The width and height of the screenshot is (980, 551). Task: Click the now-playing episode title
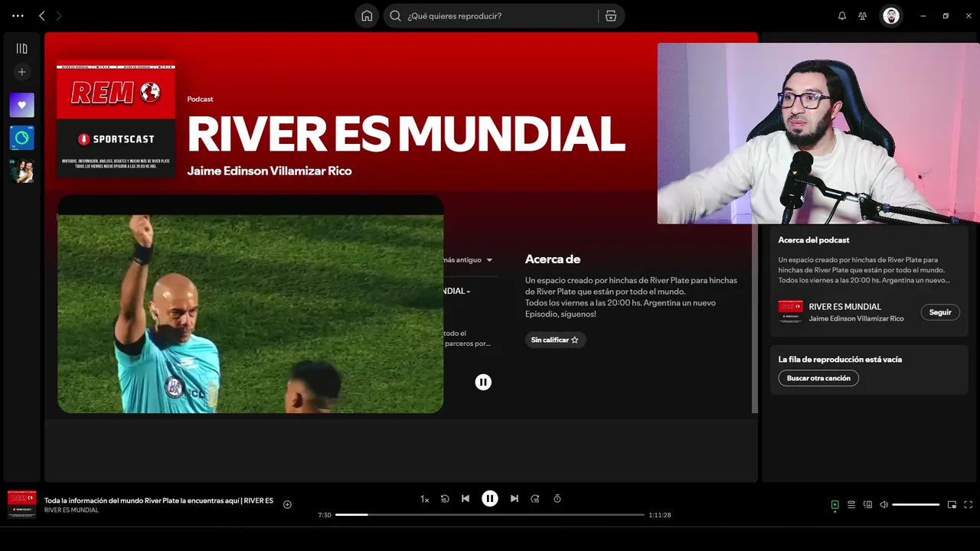(158, 500)
